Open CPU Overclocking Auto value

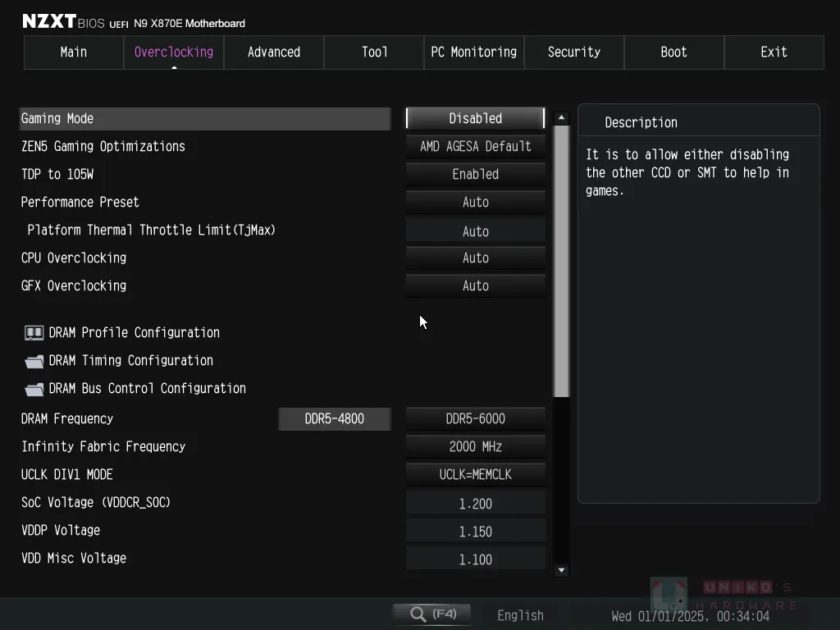(476, 258)
